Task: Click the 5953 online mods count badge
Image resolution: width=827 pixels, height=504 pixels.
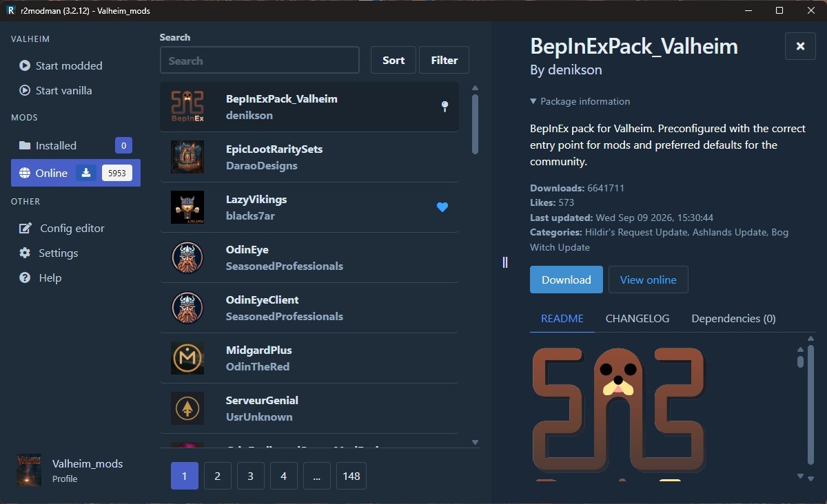Action: point(117,173)
